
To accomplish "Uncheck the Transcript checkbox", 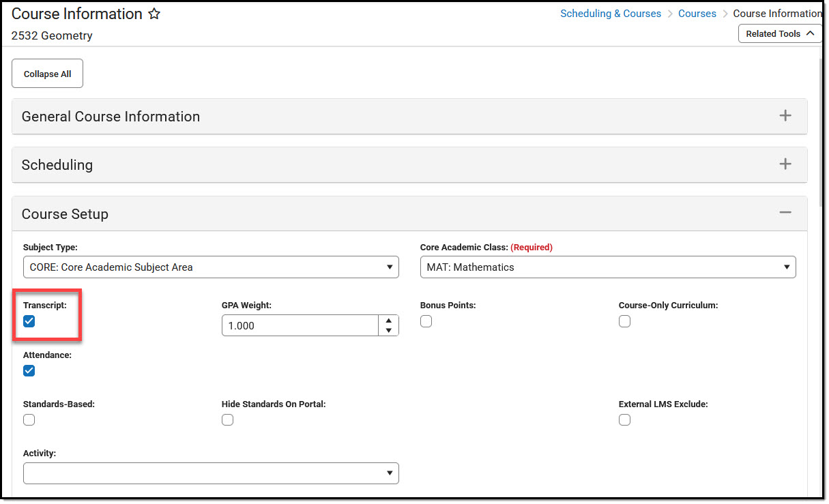I will pyautogui.click(x=29, y=322).
